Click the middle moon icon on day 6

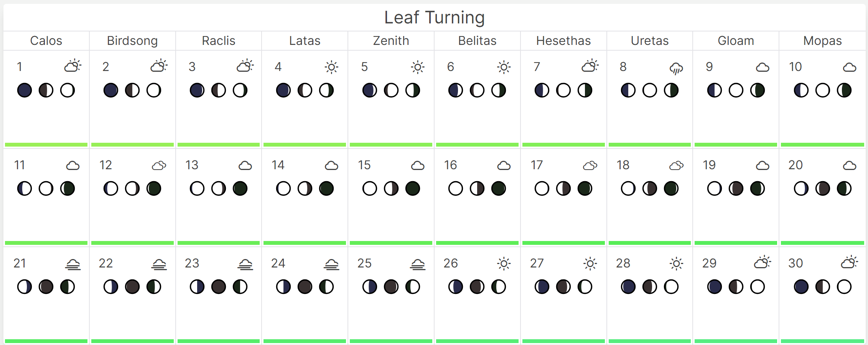coord(477,91)
